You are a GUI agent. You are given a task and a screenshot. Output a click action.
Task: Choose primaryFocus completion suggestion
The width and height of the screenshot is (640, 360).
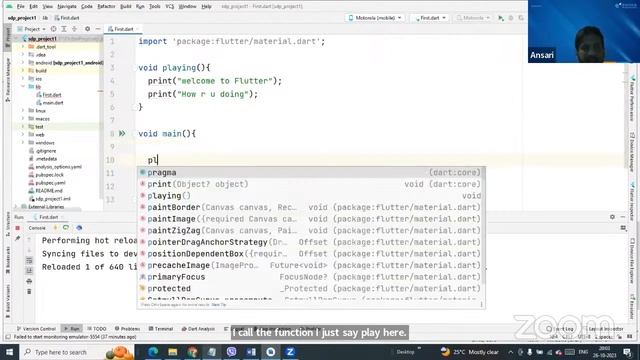pos(311,277)
